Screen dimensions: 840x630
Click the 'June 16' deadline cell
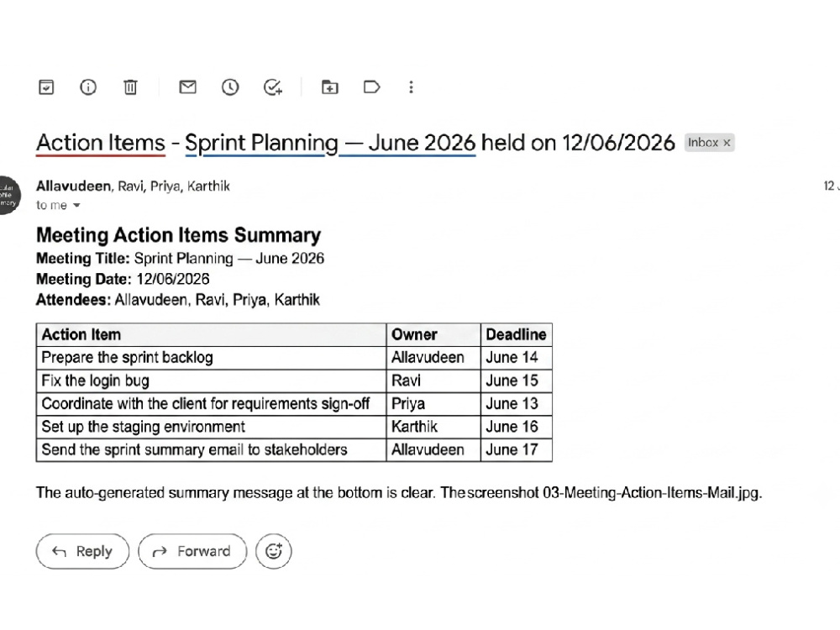(517, 427)
